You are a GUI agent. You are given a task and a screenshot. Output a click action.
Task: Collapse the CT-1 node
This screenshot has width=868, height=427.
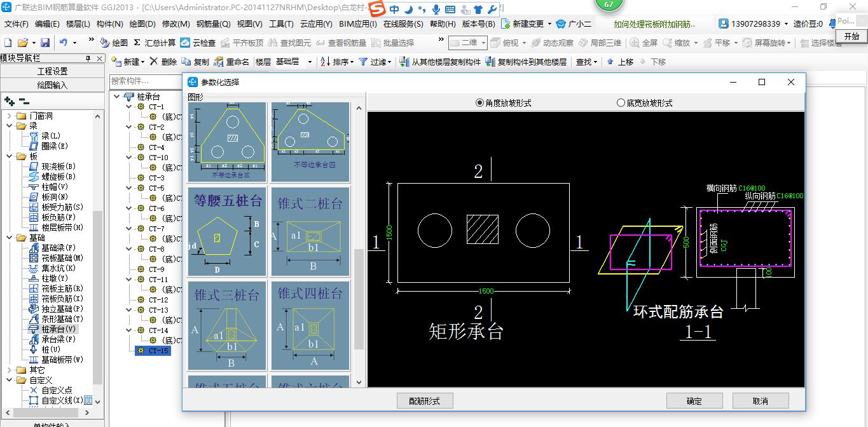[x=130, y=107]
